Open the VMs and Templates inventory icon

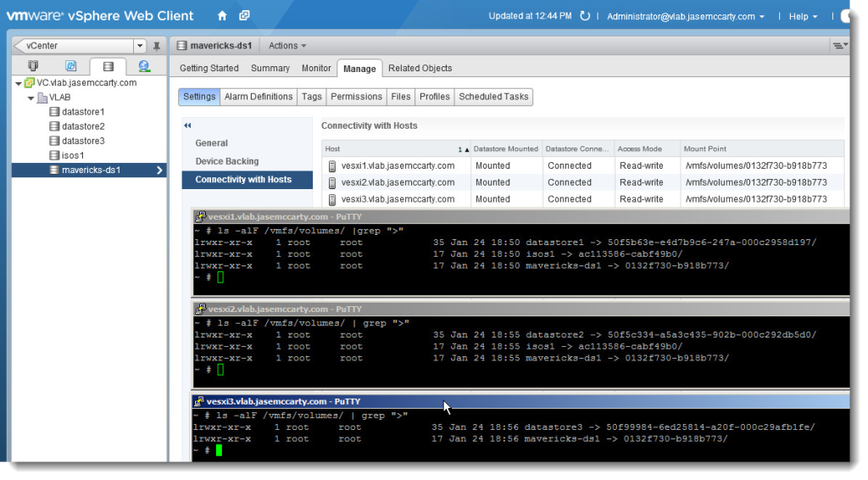pyautogui.click(x=70, y=66)
